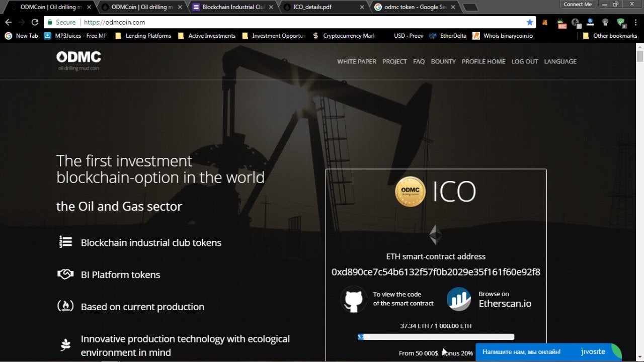Click the GitHub octocat icon

pyautogui.click(x=354, y=299)
